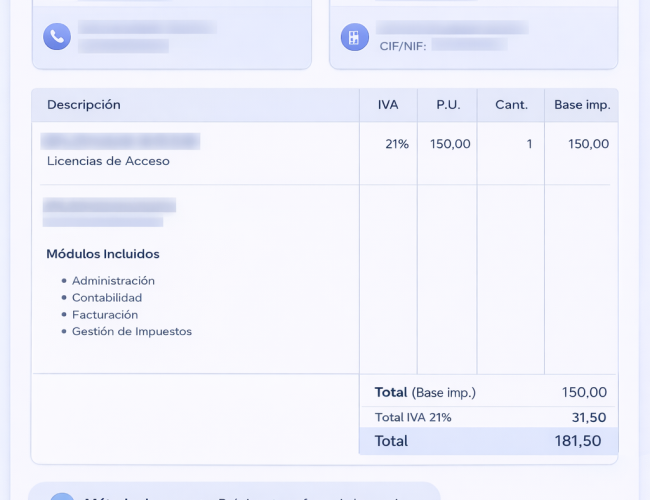Click the Facturación module entry
Screen dimensions: 650x500
point(105,315)
